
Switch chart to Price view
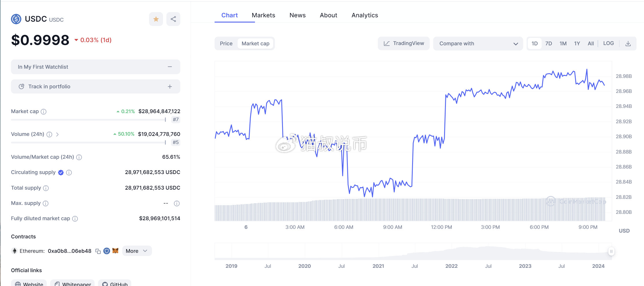point(226,44)
